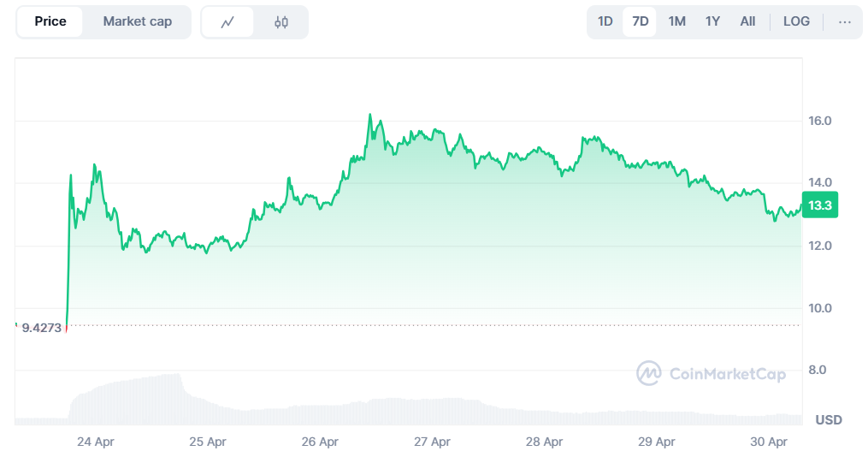Set time range to 1M
The image size is (868, 451).
coord(676,22)
